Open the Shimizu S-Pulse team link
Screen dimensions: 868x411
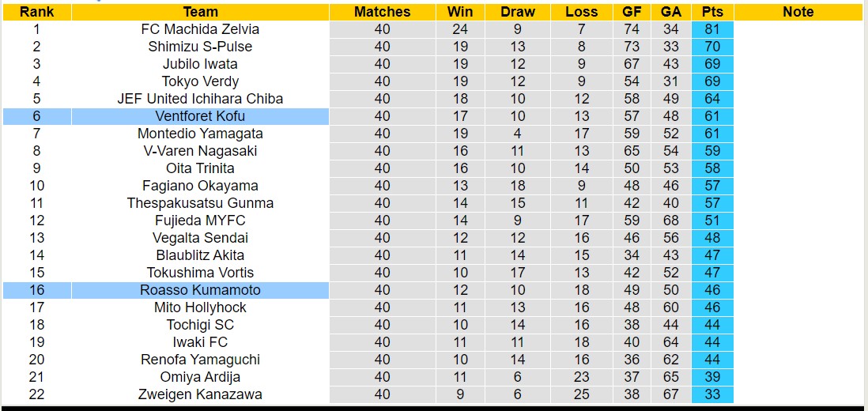click(x=200, y=47)
